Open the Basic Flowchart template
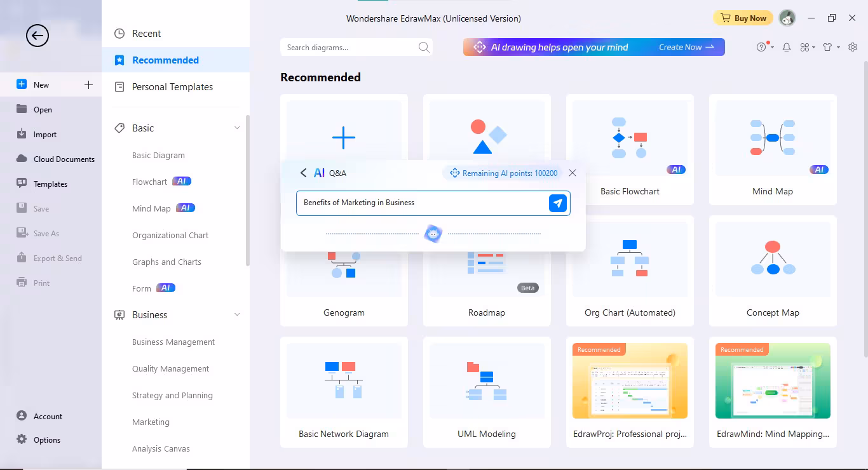The image size is (868, 470). pos(630,150)
